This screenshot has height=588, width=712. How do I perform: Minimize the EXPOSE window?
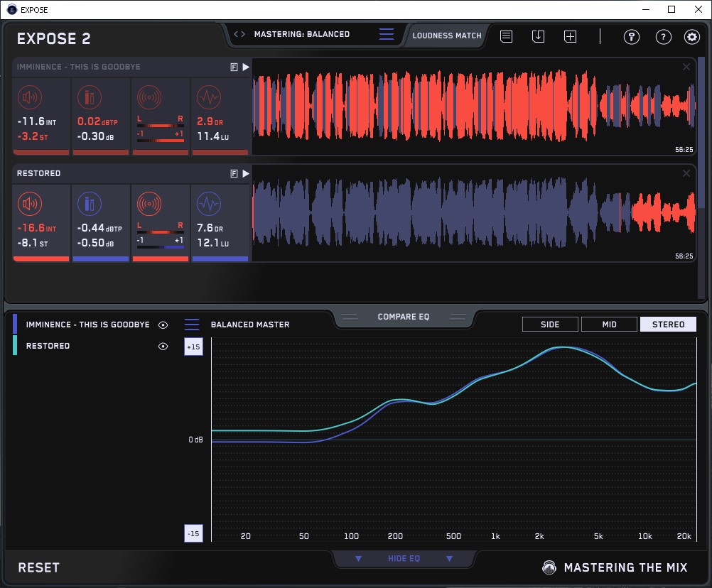click(646, 9)
